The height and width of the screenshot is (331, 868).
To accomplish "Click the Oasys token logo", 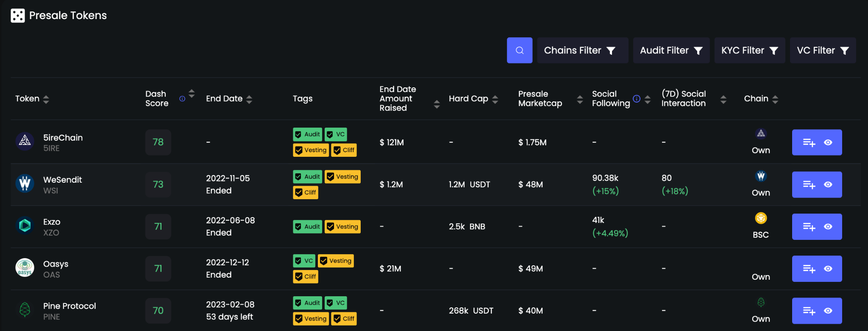I will [25, 268].
